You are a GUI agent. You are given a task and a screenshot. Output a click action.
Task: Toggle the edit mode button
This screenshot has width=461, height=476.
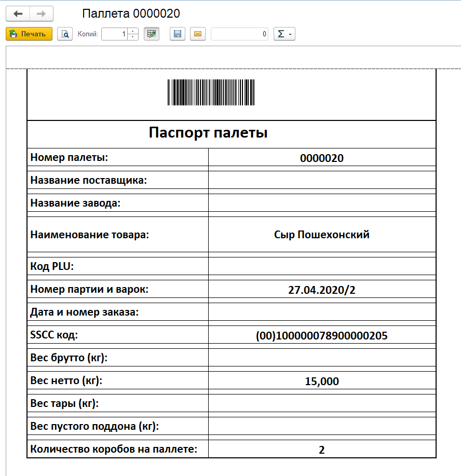pyautogui.click(x=152, y=34)
